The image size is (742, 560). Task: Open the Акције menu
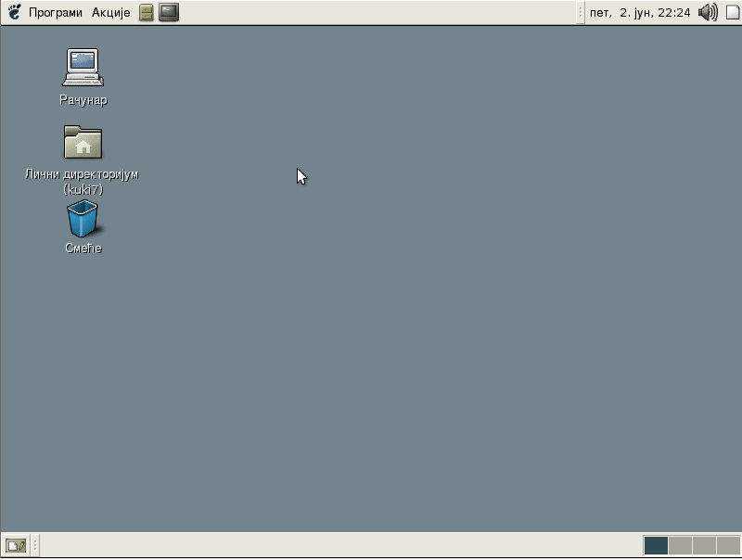pos(110,13)
